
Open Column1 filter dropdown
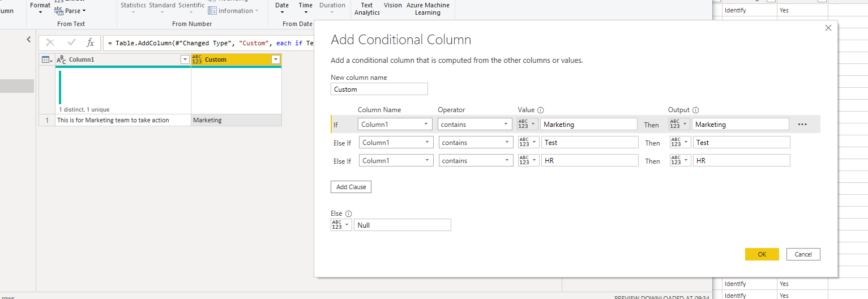[x=185, y=59]
